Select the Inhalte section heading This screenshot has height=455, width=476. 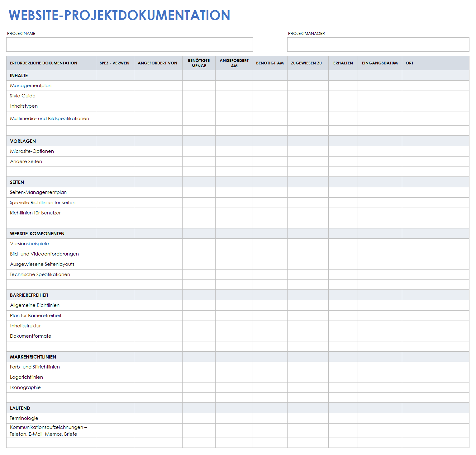tap(19, 76)
